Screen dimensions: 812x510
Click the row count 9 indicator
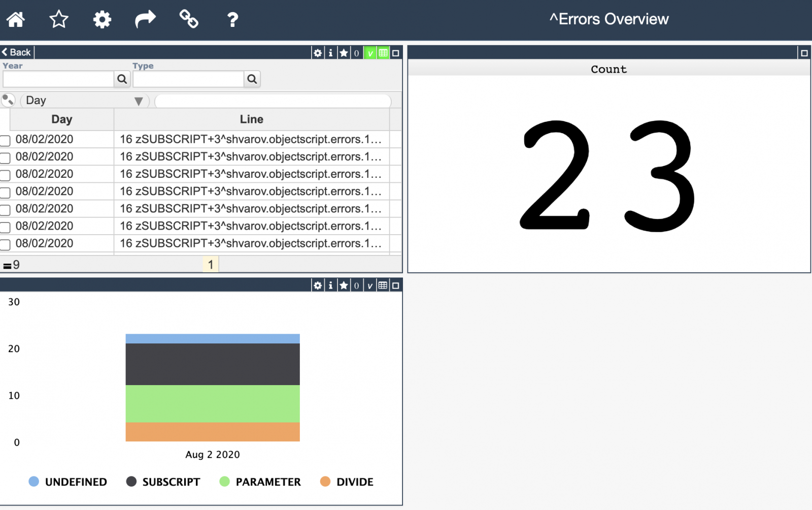(12, 265)
